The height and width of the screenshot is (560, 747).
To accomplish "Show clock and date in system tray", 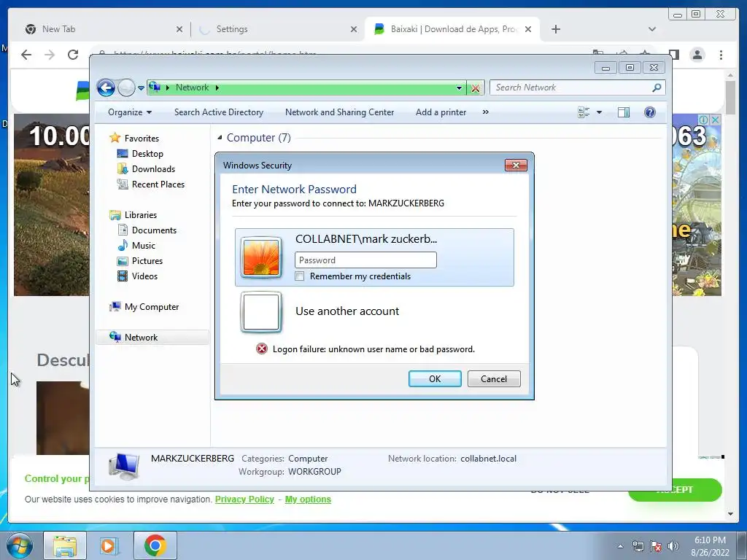I will [710, 546].
